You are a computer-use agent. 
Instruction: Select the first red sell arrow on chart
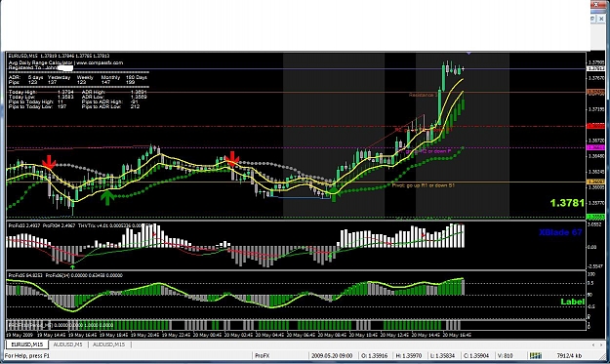(49, 162)
